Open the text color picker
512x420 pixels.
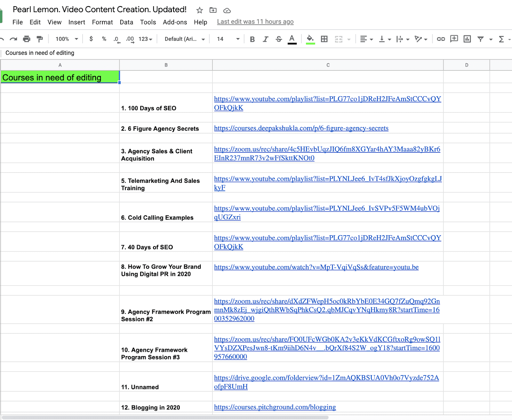point(292,39)
